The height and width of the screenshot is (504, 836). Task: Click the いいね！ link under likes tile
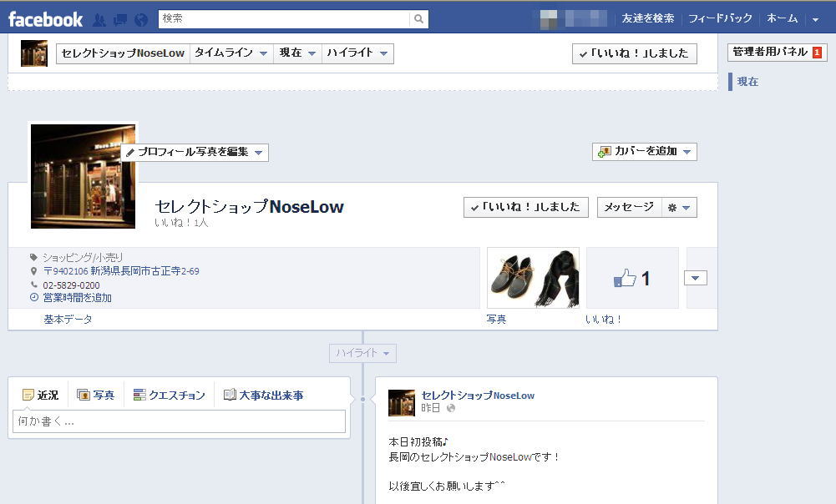coord(604,320)
